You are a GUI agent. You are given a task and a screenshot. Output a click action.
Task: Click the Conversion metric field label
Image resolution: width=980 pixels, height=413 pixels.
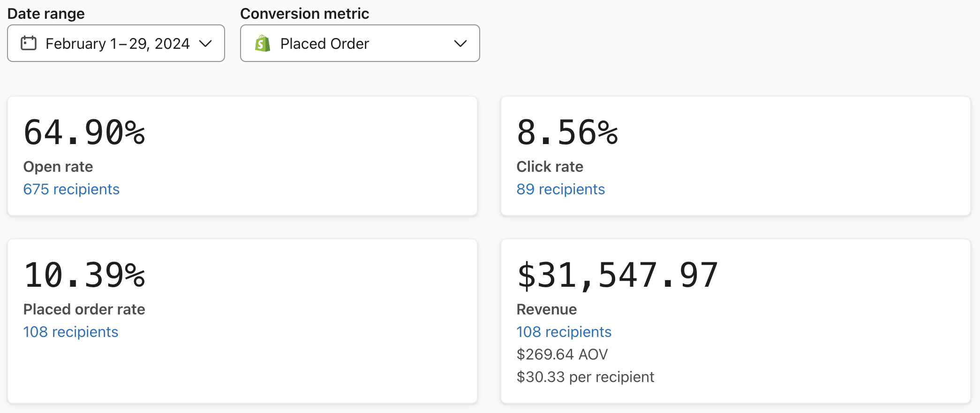point(304,14)
